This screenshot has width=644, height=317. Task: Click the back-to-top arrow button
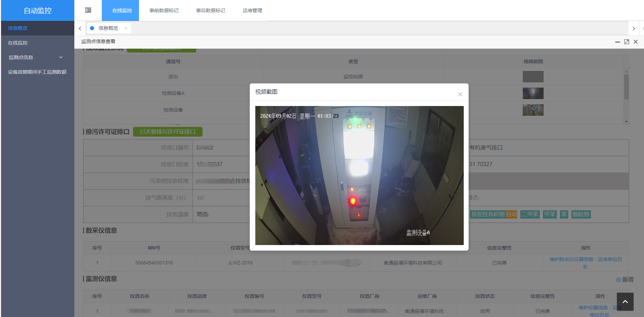[625, 302]
